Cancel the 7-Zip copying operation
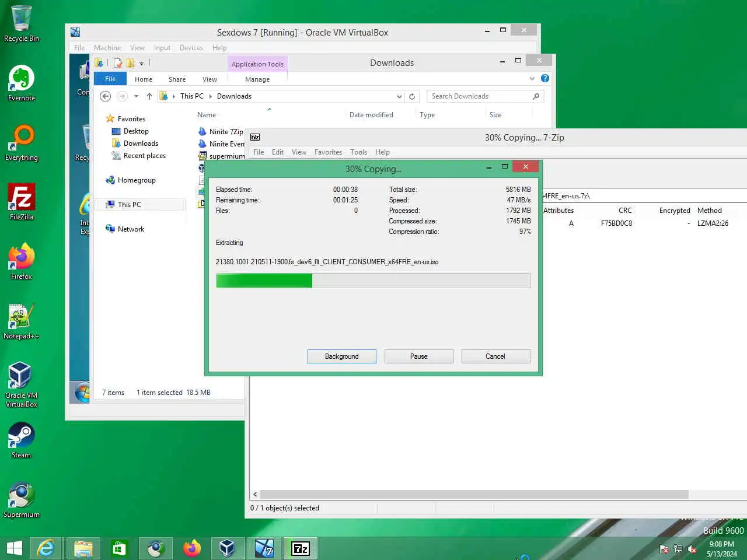 coord(495,356)
